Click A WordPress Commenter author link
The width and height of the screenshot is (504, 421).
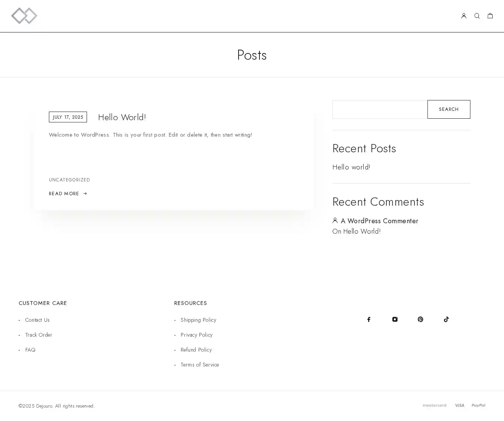pos(379,221)
